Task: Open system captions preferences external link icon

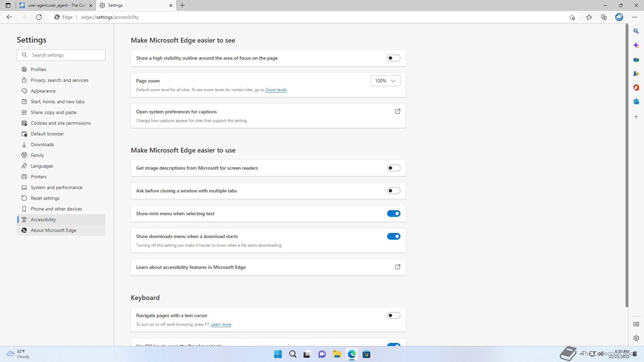Action: pos(397,111)
